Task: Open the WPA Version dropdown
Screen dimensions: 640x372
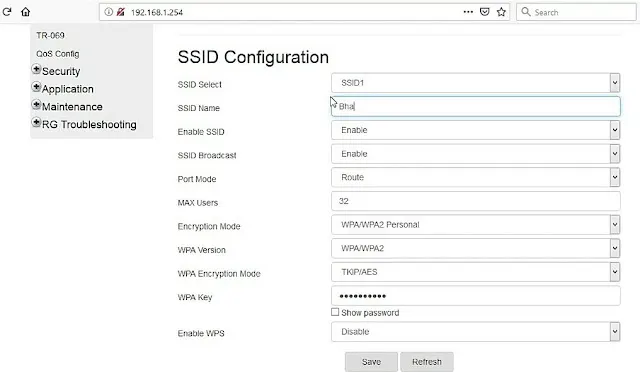Action: coord(476,249)
